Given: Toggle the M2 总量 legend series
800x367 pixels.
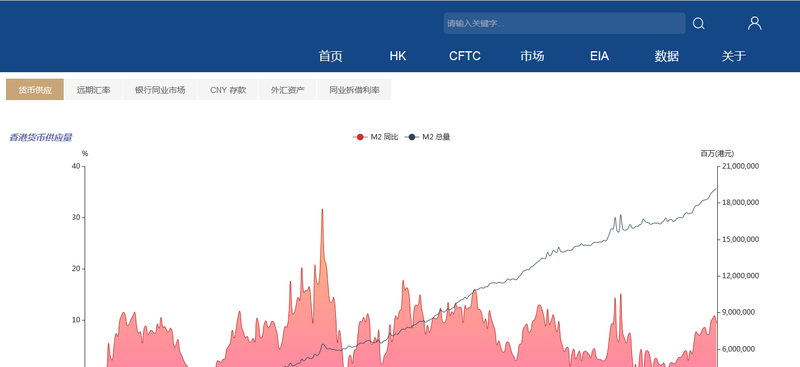Looking at the screenshot, I should [x=428, y=137].
